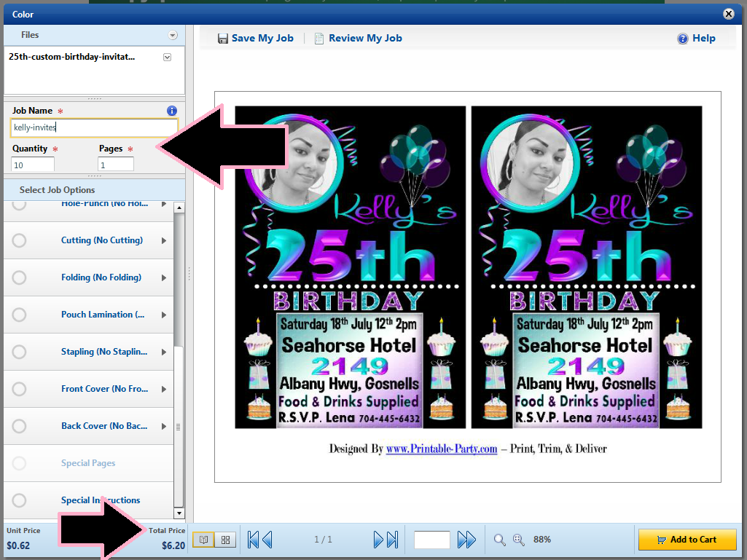Select the Stapling option radio circle
This screenshot has height=560, width=747.
coord(20,352)
